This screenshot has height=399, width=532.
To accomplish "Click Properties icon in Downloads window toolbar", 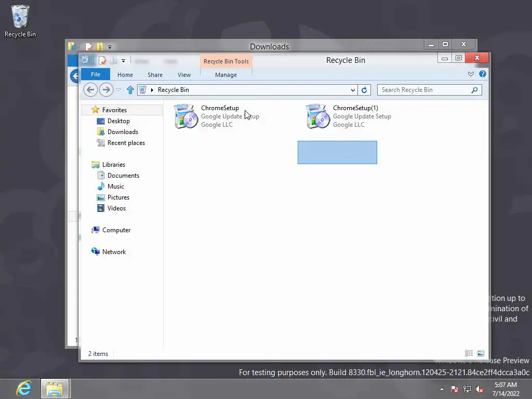I will (88, 46).
